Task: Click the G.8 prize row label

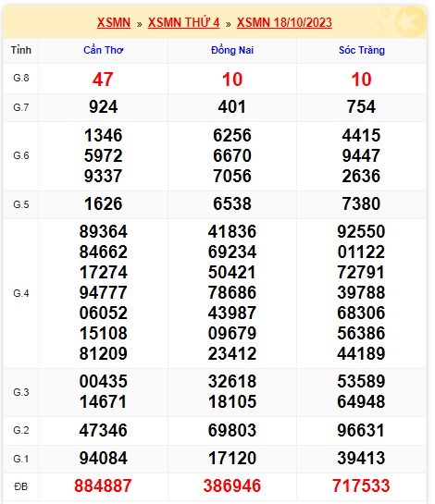Action: point(21,78)
